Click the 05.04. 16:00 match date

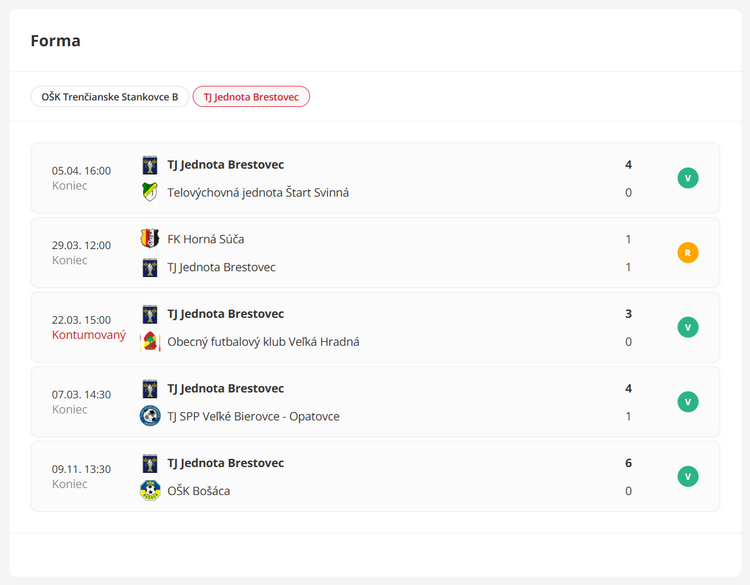(81, 171)
